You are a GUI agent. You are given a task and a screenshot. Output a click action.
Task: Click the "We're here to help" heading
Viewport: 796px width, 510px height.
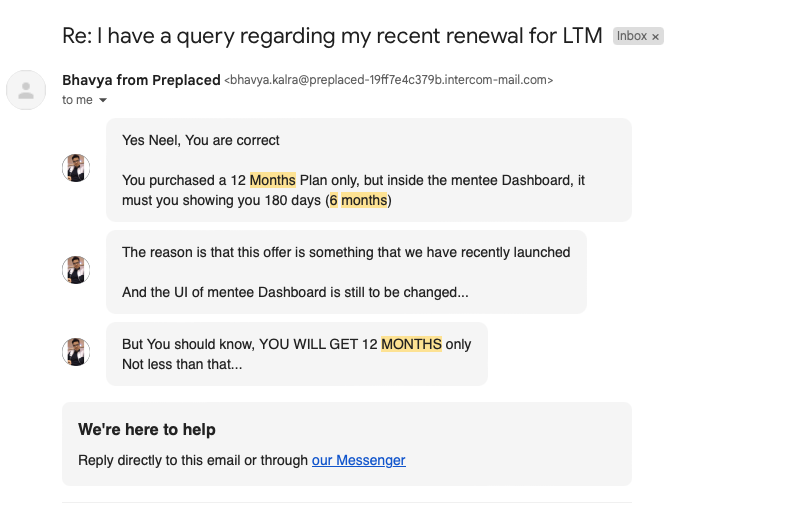click(147, 429)
